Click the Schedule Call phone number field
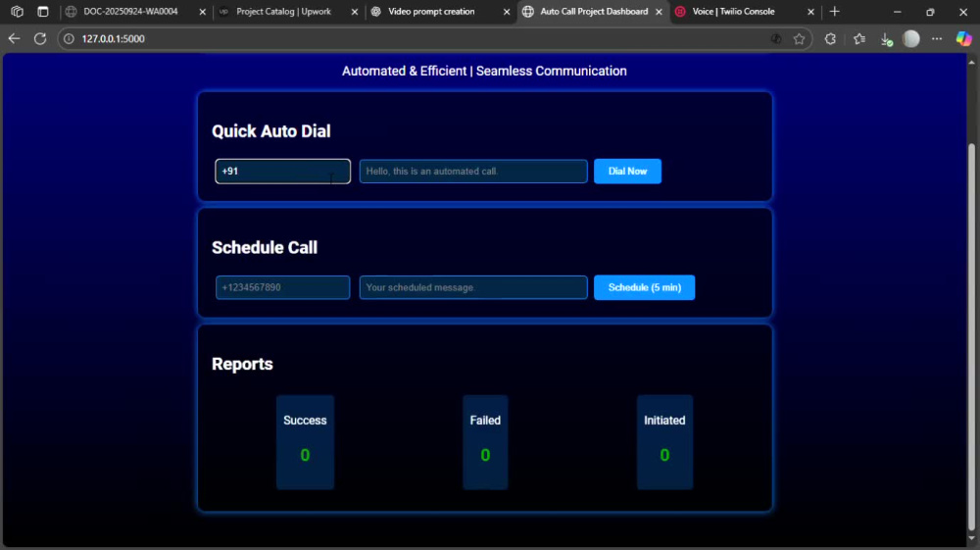Screen dimensions: 980x550 click(282, 287)
